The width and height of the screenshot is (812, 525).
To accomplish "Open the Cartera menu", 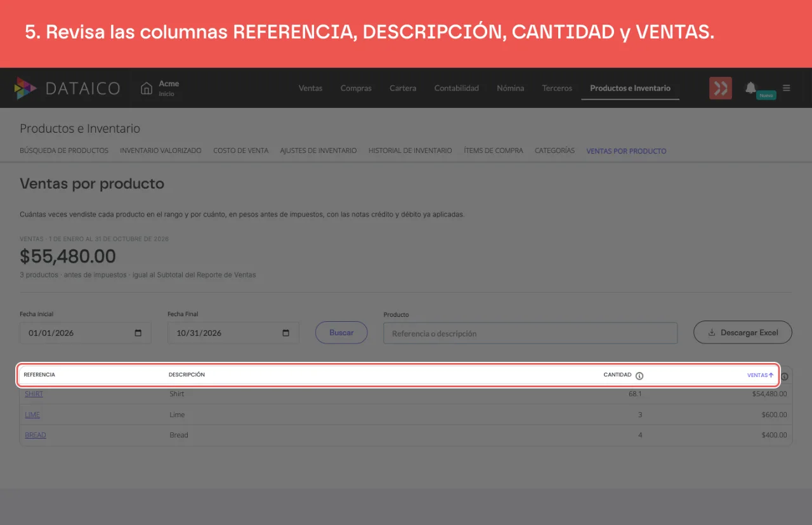I will [x=403, y=88].
